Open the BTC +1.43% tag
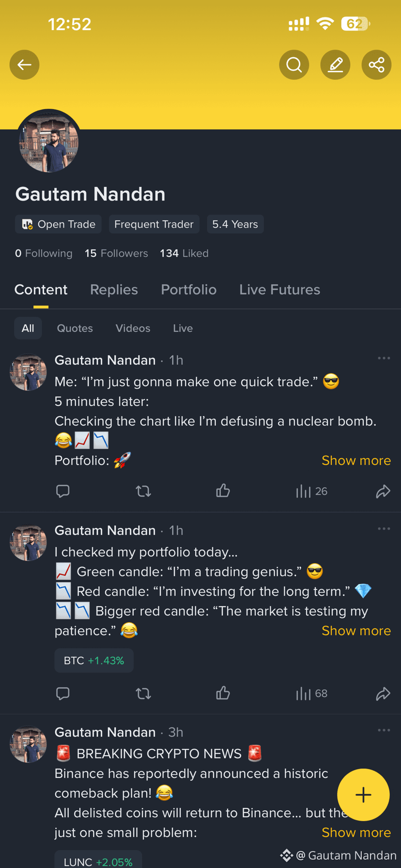The height and width of the screenshot is (868, 401). (94, 660)
